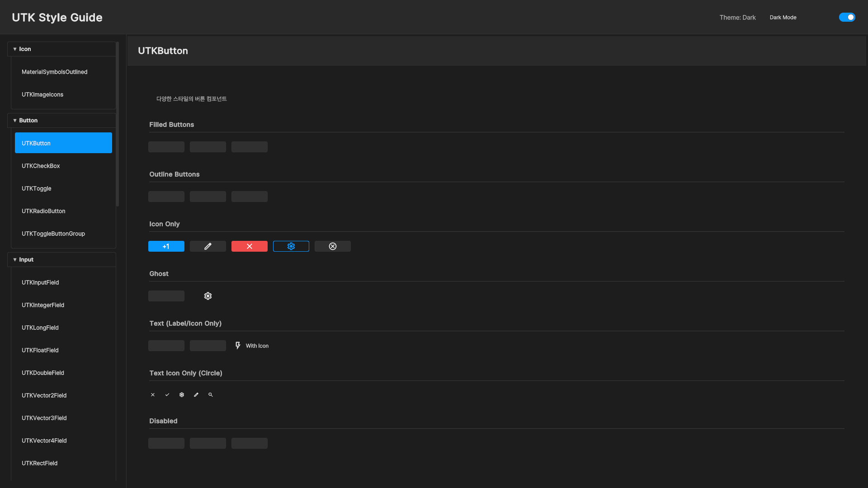Click the sidebar vertical scrollbar
The width and height of the screenshot is (868, 488).
[118, 124]
